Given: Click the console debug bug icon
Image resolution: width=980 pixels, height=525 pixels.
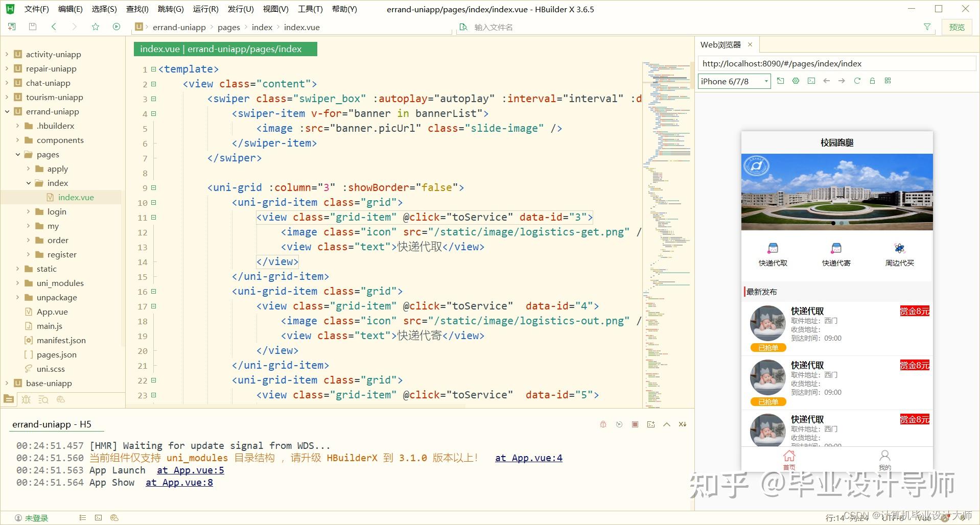Looking at the screenshot, I should pyautogui.click(x=603, y=424).
